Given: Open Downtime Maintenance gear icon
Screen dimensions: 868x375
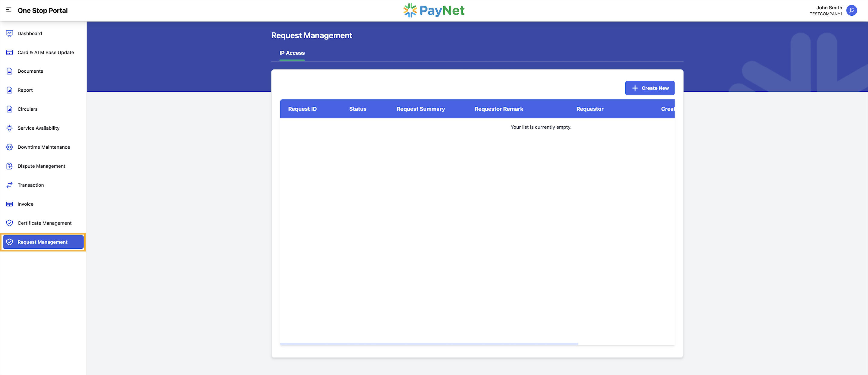Looking at the screenshot, I should 9,147.
